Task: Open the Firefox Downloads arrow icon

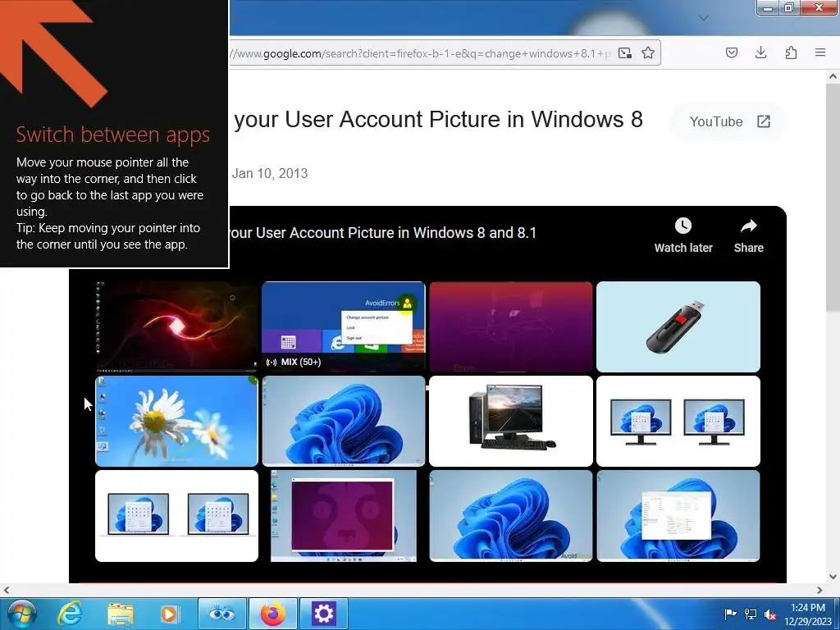Action: click(x=760, y=52)
